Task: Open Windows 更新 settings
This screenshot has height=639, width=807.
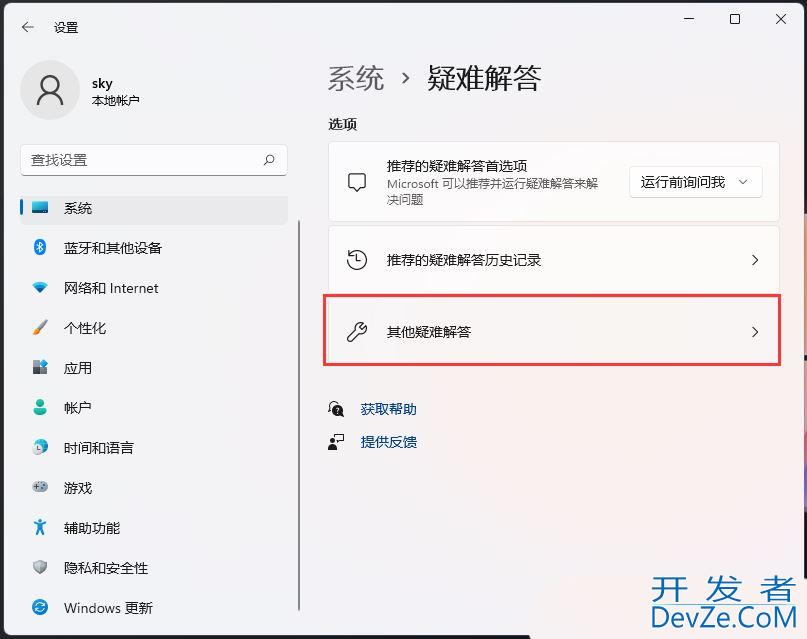Action: pyautogui.click(x=153, y=608)
